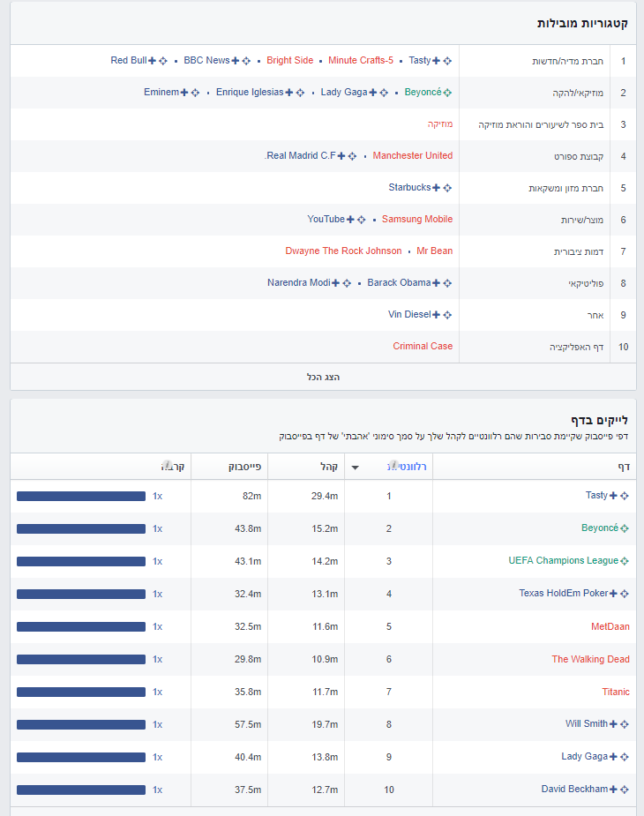
Task: Sort by the דף column header
Action: click(x=624, y=467)
